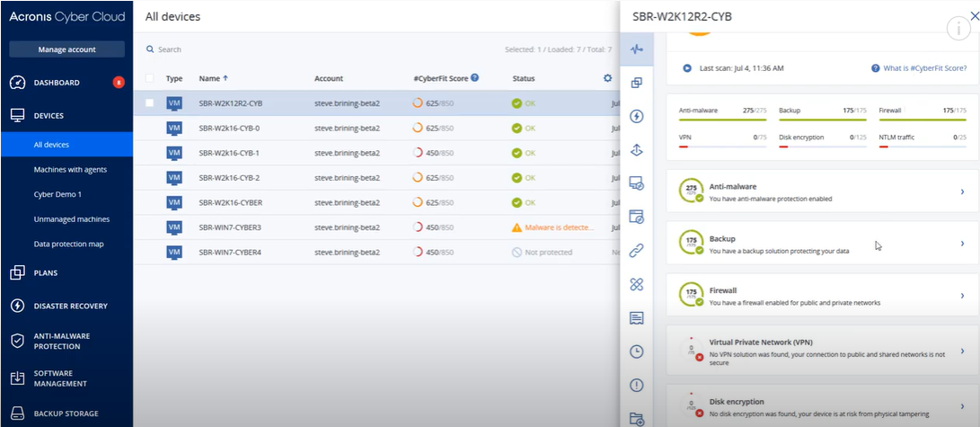Open the exclamation alerts icon in device panel
This screenshot has width=980, height=427.
636,385
